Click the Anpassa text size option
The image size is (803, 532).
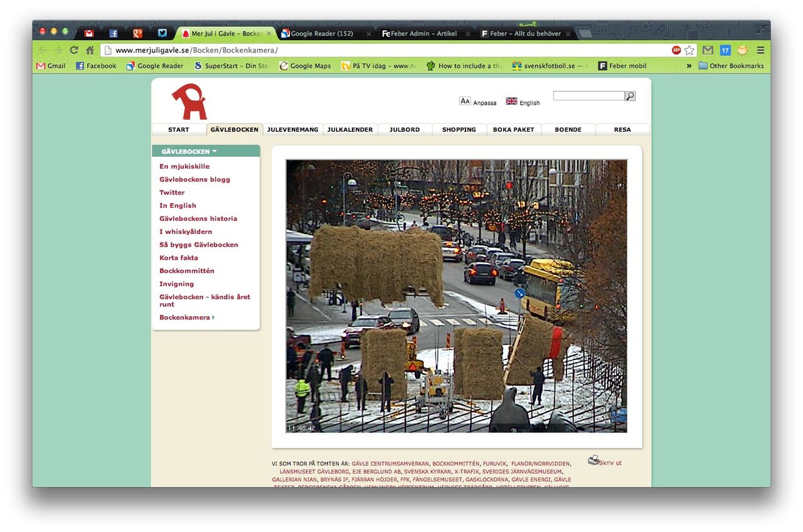pos(477,102)
